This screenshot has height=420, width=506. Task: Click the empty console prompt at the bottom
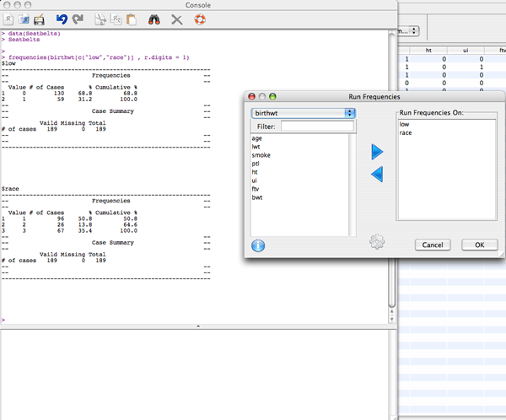3,320
